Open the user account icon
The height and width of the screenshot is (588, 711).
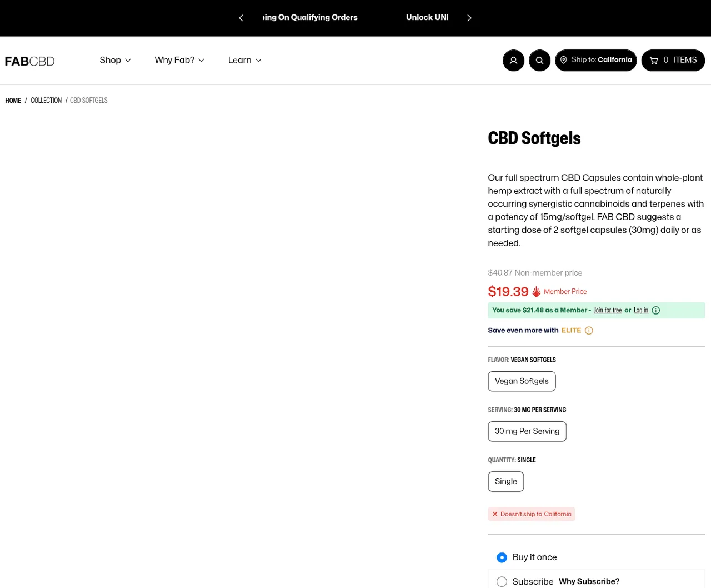coord(513,60)
